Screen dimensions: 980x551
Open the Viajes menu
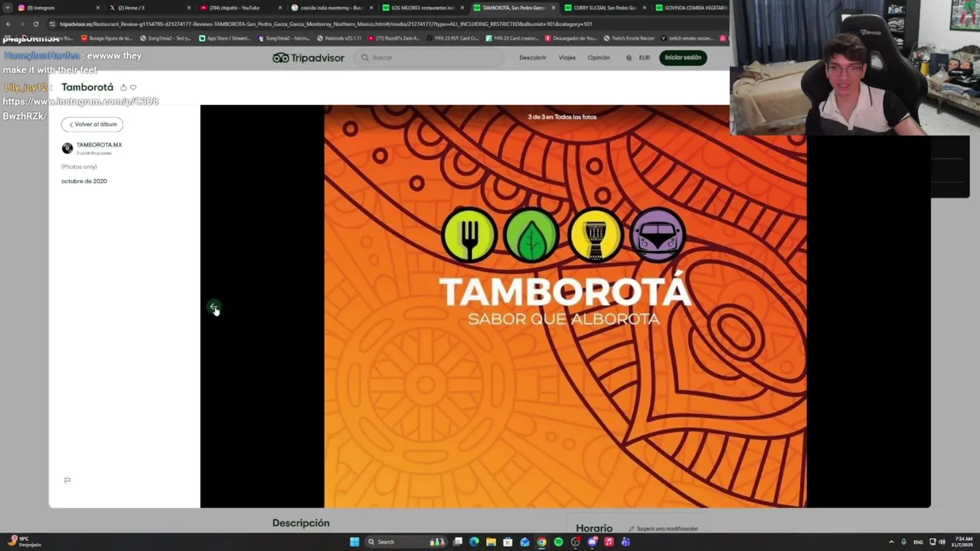tap(567, 57)
